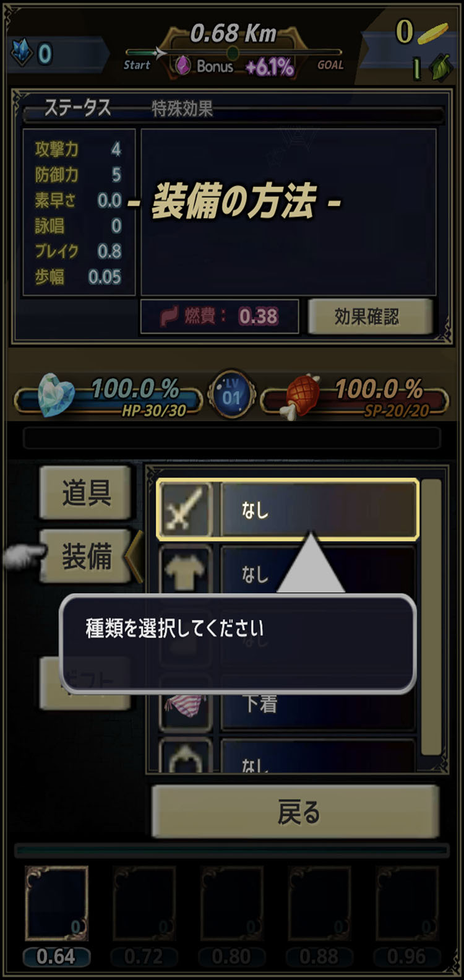Screen dimensions: 464x980
Task: Click the 効果確認 button
Action: (x=369, y=317)
